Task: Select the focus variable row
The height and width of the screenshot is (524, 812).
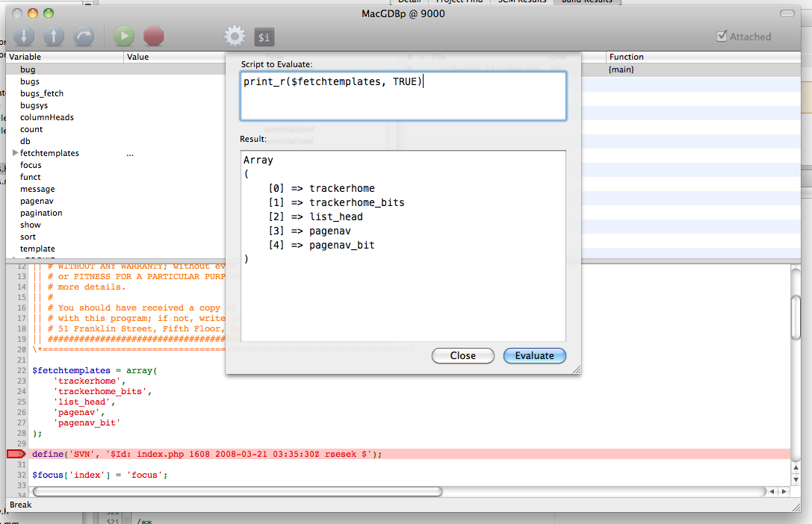Action: pos(116,165)
